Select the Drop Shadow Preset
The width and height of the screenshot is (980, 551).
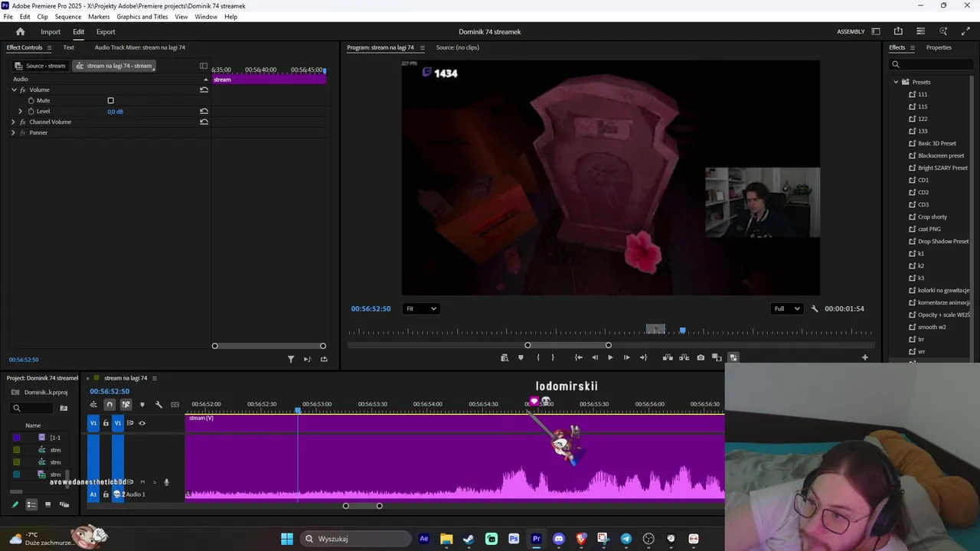click(943, 241)
